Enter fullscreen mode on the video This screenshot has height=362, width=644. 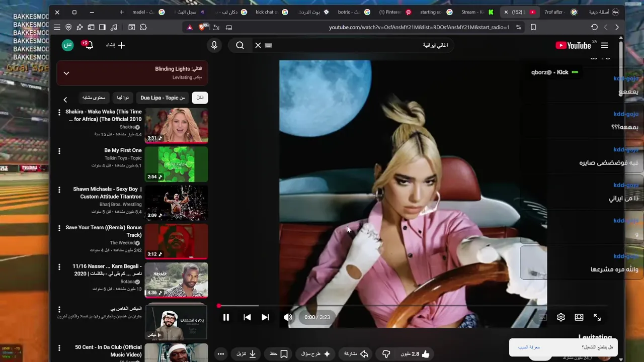click(597, 317)
